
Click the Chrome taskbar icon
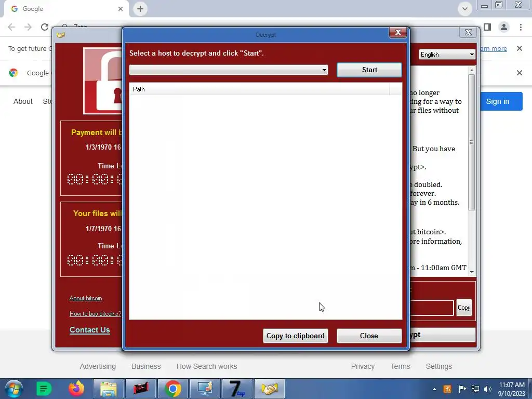pyautogui.click(x=172, y=389)
